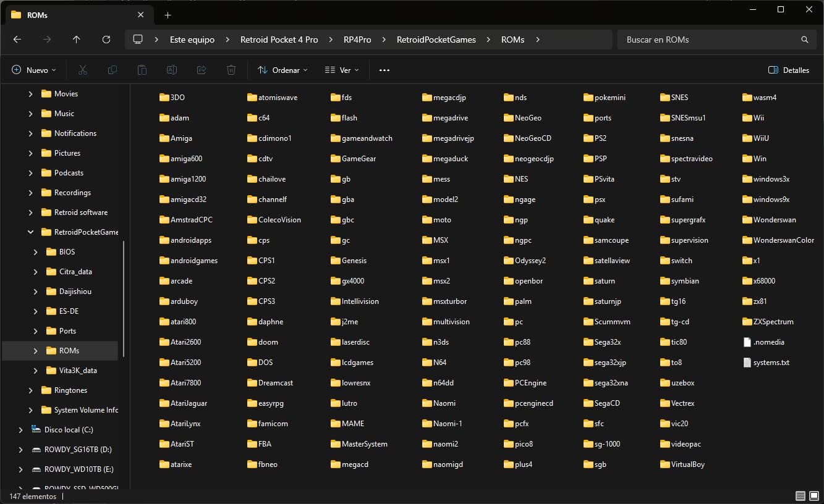Screen dimensions: 824x504
Task: Select the gba folder
Action: (342, 199)
